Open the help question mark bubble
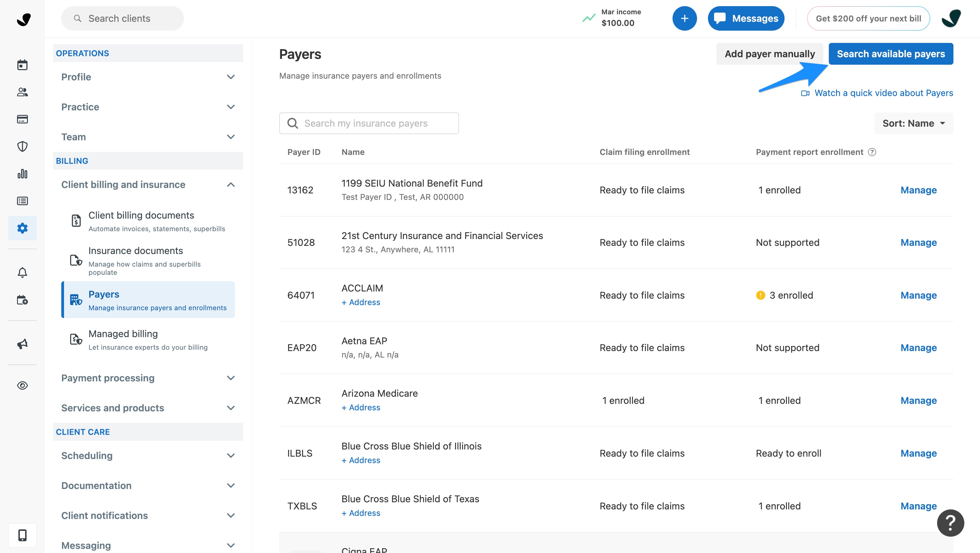The width and height of the screenshot is (980, 553). [950, 523]
